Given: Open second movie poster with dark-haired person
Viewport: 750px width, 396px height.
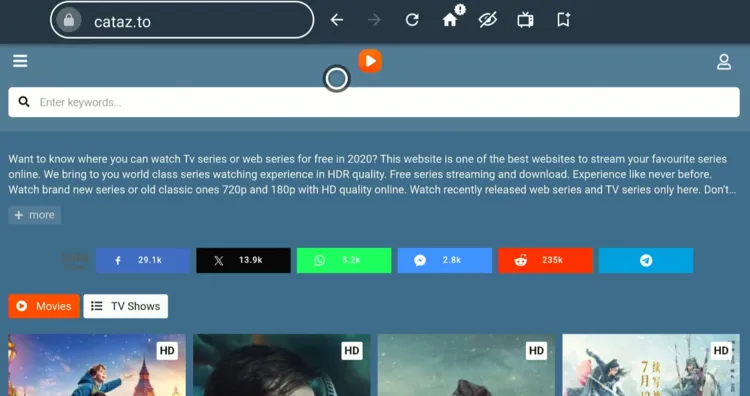Looking at the screenshot, I should pos(282,365).
